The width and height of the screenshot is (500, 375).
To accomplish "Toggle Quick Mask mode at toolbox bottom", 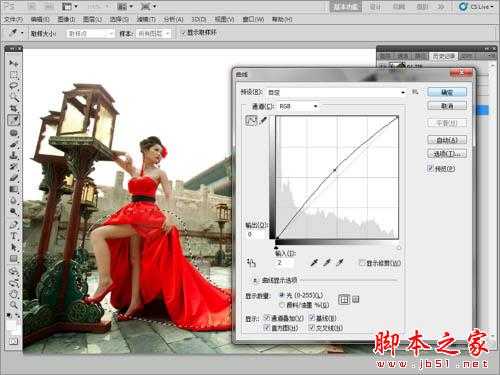I will tap(14, 341).
